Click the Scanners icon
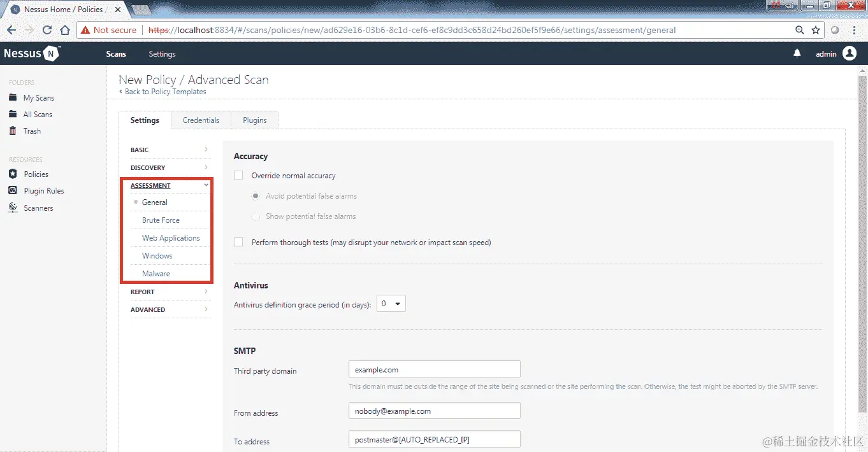 [12, 208]
